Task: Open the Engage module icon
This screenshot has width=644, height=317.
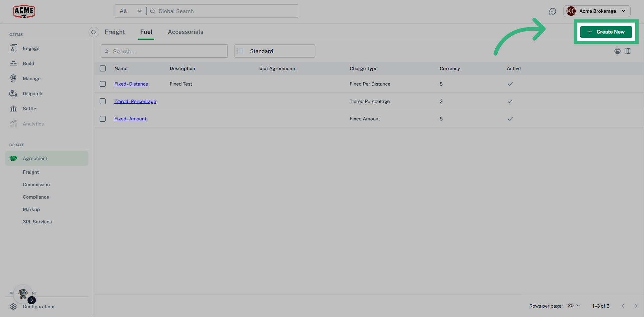Action: click(13, 48)
